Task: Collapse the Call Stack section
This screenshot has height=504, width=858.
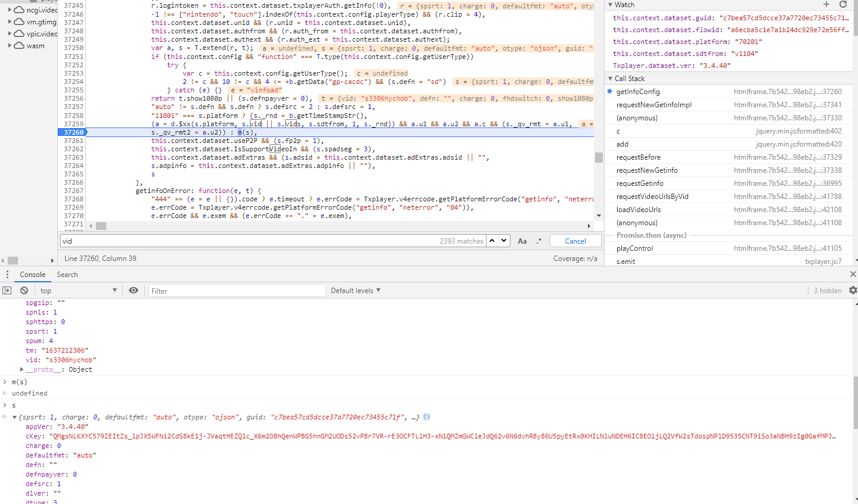Action: coord(611,79)
